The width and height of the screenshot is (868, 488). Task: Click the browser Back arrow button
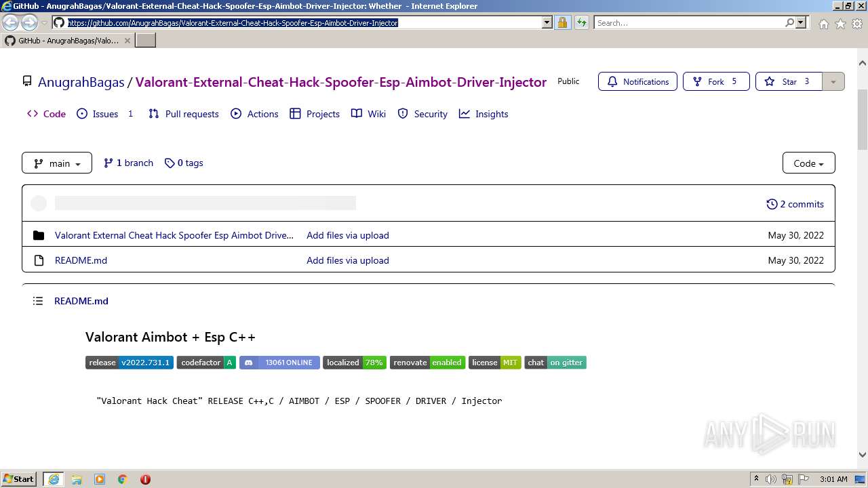pyautogui.click(x=11, y=23)
